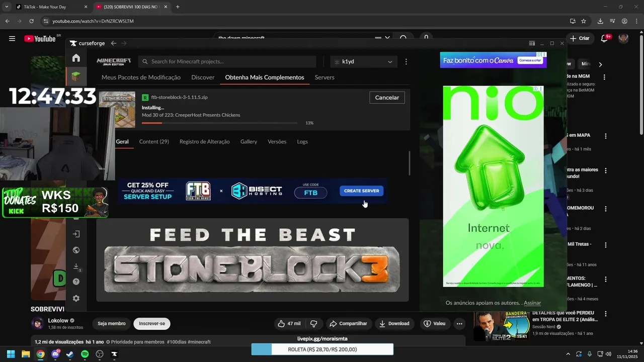Expand Chrome tab search dropdown arrow

(x=7, y=7)
